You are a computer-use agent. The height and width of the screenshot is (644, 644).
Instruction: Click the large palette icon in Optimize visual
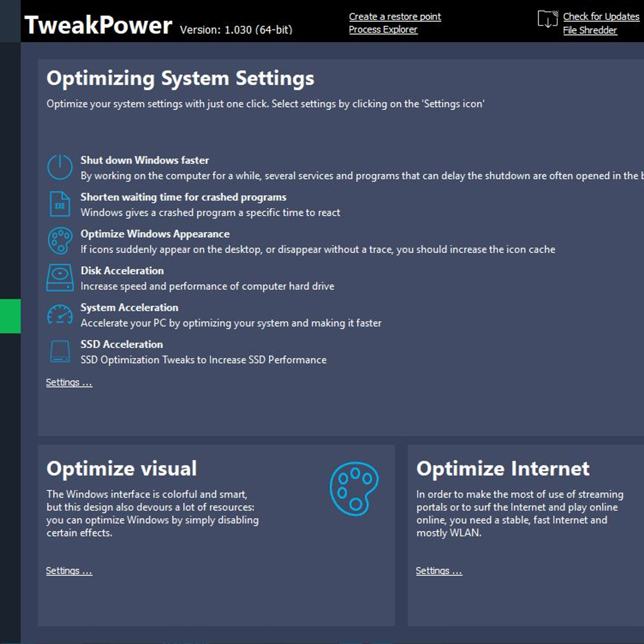pyautogui.click(x=354, y=489)
